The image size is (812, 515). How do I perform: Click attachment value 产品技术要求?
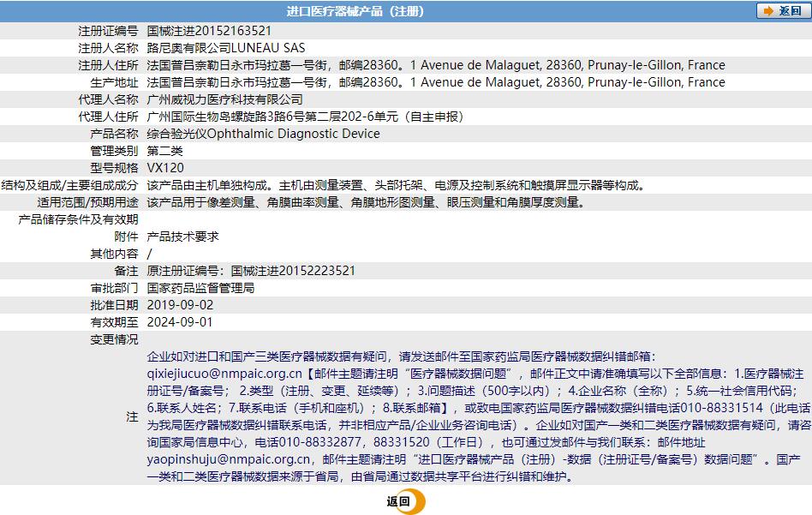(182, 237)
